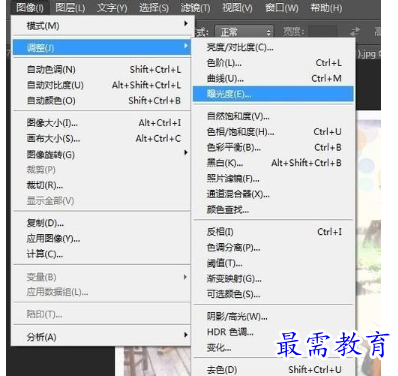
Task: Select the highlighted 调整(J) submenu entry
Action: point(102,47)
